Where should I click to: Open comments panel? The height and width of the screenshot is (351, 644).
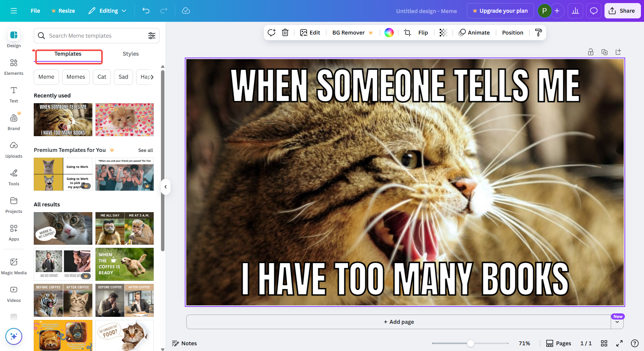pyautogui.click(x=594, y=11)
